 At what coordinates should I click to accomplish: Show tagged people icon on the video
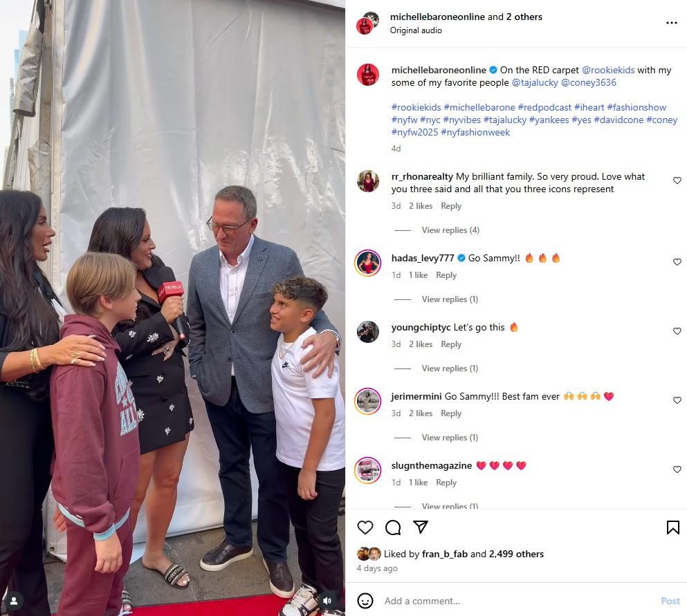click(x=14, y=601)
